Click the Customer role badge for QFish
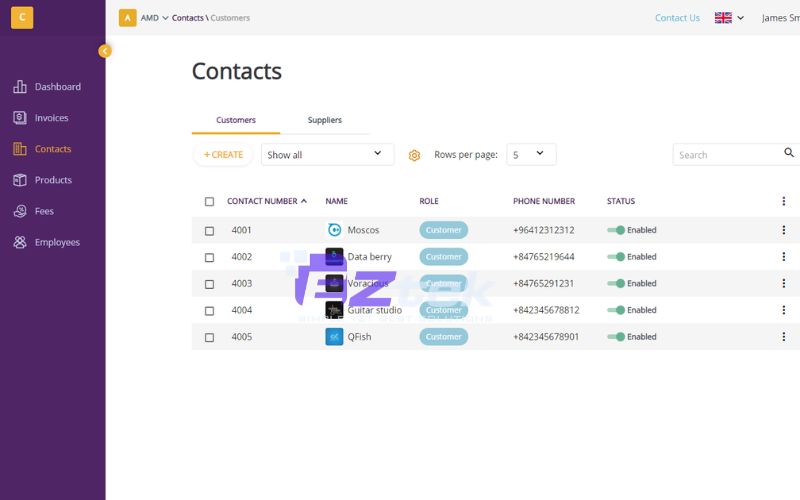Screen dimensions: 800x500 tap(443, 337)
